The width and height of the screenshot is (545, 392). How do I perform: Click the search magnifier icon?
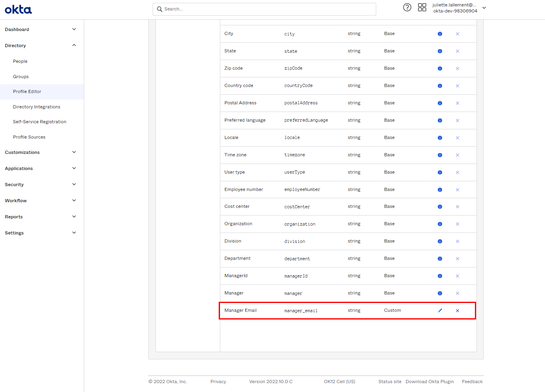click(159, 9)
